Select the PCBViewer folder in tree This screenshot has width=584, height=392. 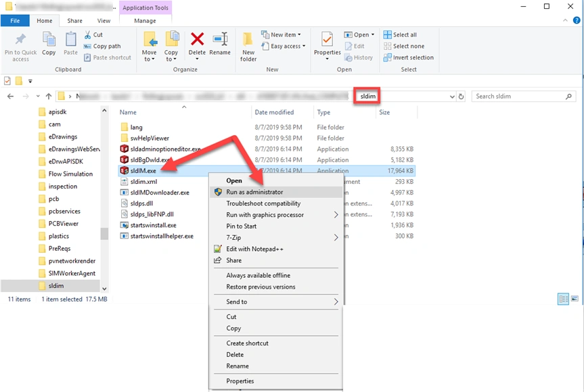(63, 224)
